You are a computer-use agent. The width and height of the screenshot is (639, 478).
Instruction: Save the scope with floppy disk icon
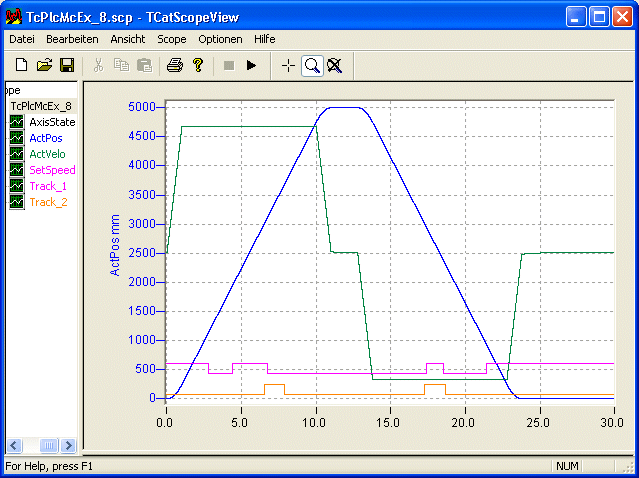tap(67, 65)
